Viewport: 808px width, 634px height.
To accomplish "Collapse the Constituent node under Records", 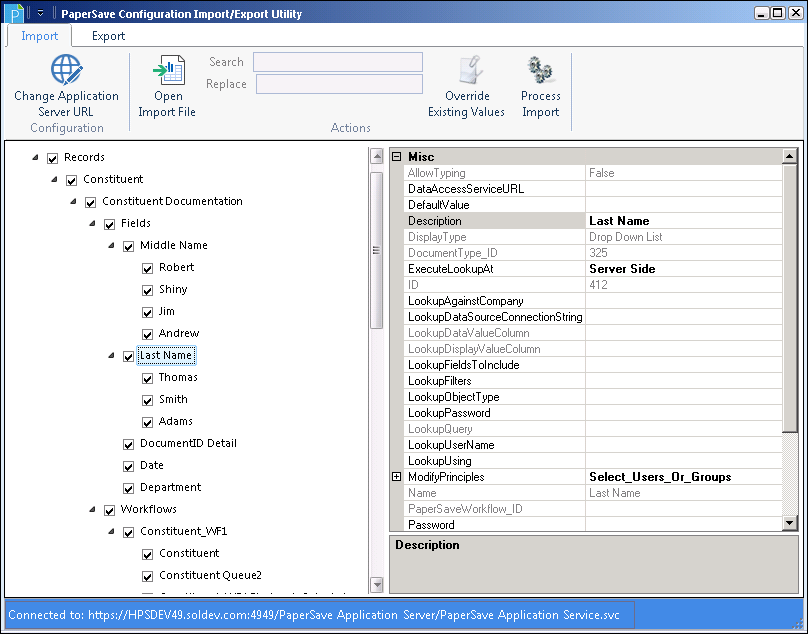I will (54, 179).
